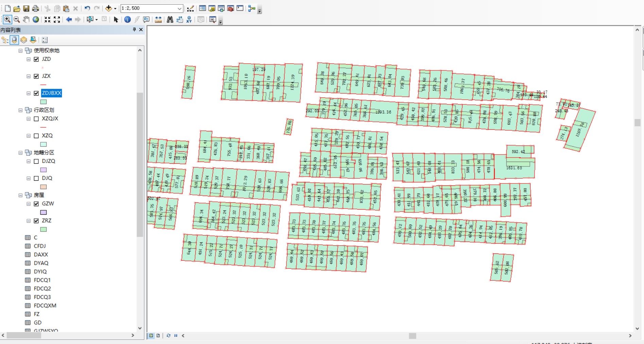Screen dimensions: 644x344
Task: Open the map scale dropdown
Action: 179,8
